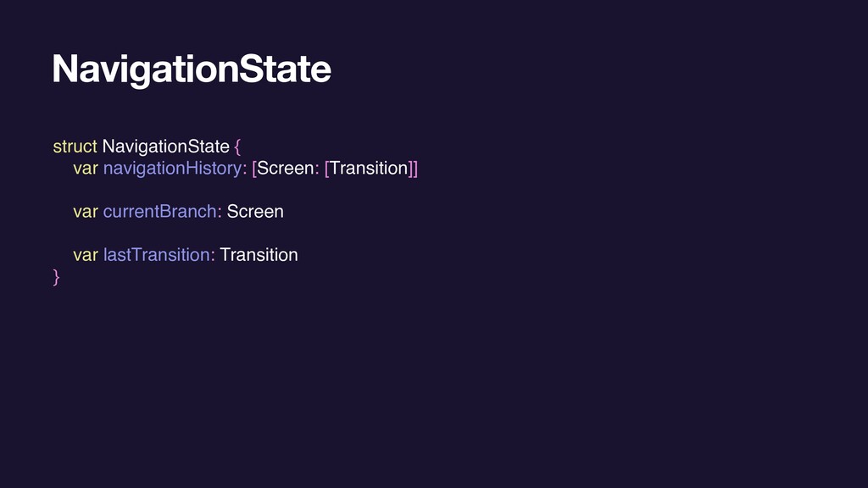Click Screen key in dictionary type
The width and height of the screenshot is (868, 488).
click(285, 169)
